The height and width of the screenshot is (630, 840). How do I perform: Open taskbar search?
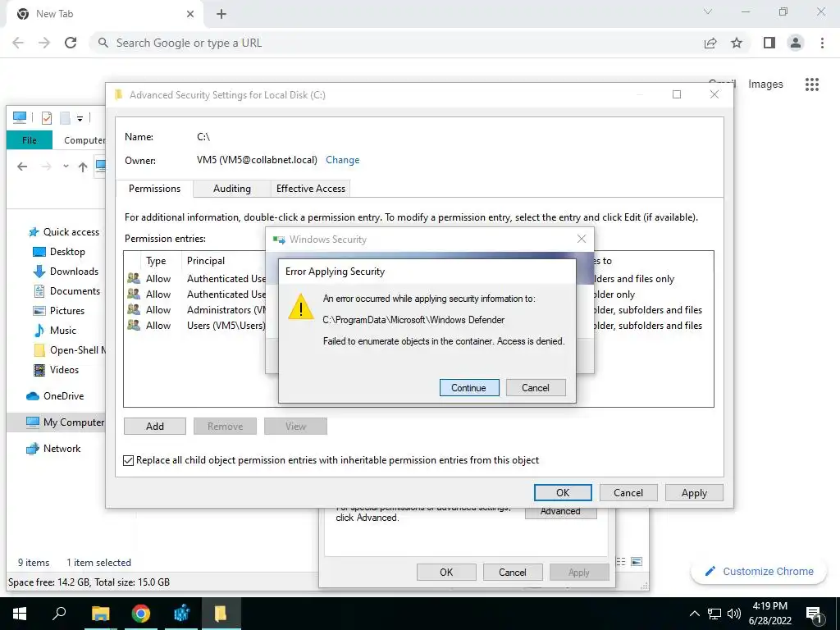coord(59,614)
